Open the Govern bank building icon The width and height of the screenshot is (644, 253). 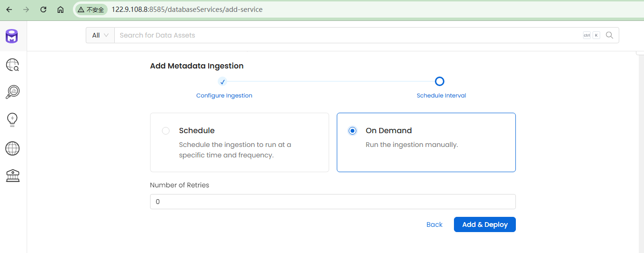click(x=12, y=176)
